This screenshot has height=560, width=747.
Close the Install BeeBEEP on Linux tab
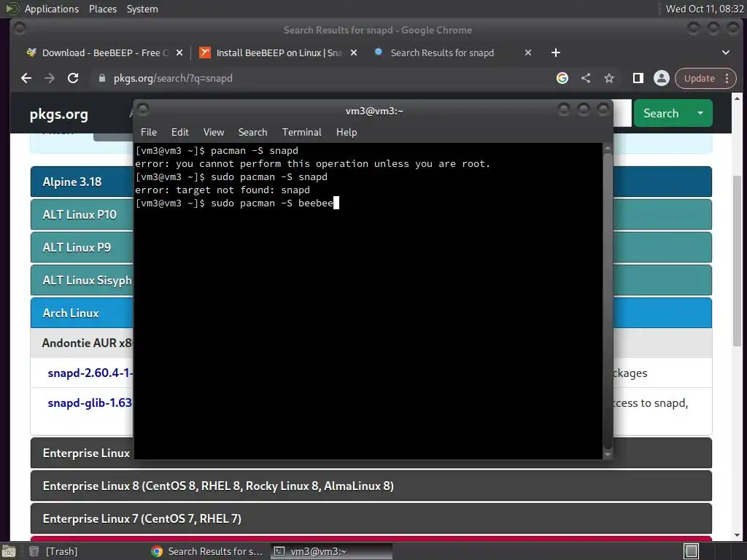coord(354,52)
